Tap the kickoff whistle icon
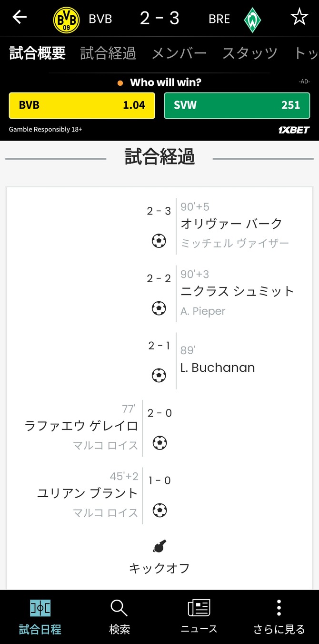 (x=159, y=546)
